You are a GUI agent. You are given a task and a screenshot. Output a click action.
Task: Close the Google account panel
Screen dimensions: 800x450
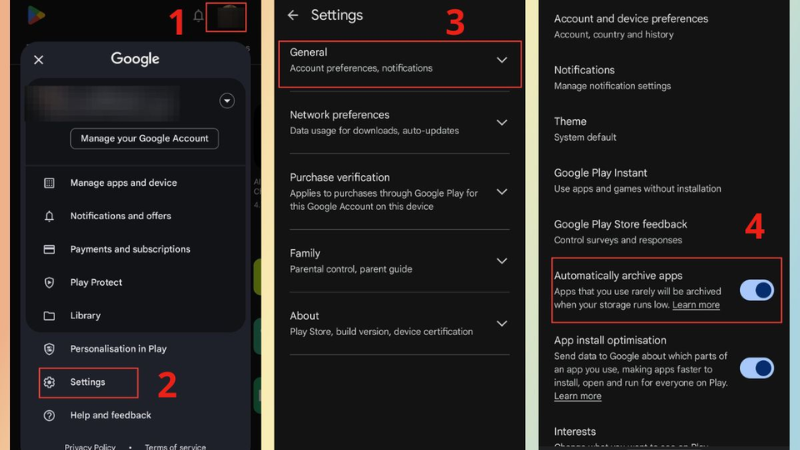(38, 60)
